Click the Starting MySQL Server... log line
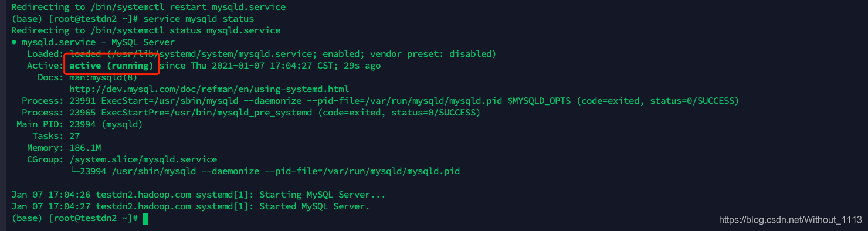This screenshot has width=868, height=231. [198, 195]
